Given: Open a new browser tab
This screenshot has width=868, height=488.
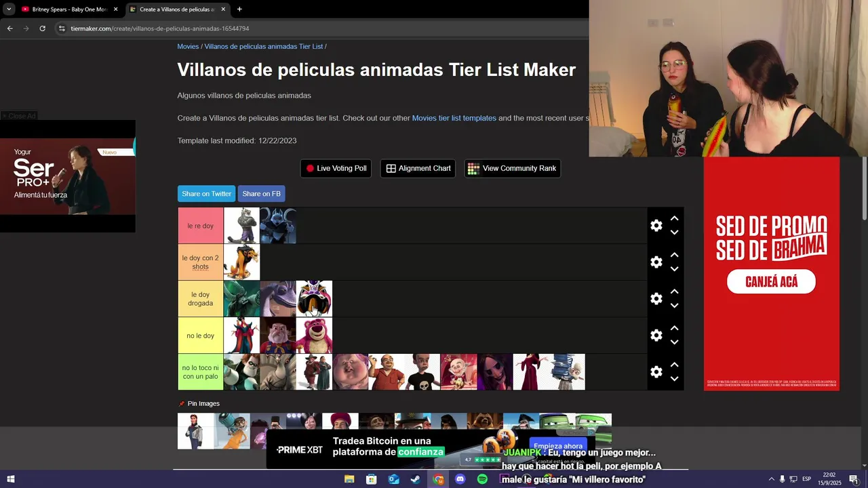Looking at the screenshot, I should point(239,9).
